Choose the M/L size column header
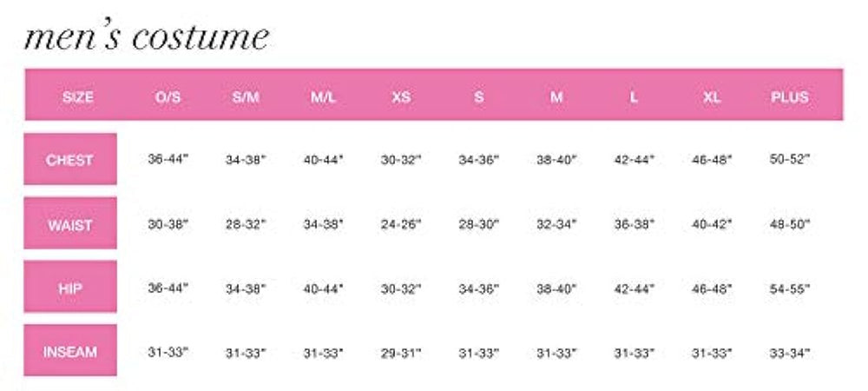 coord(323,96)
